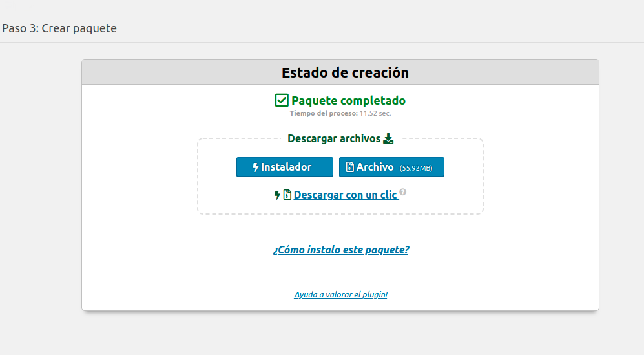Download the Archivo (55.92MB) package
Viewport: 644px width, 355px height.
click(x=391, y=167)
